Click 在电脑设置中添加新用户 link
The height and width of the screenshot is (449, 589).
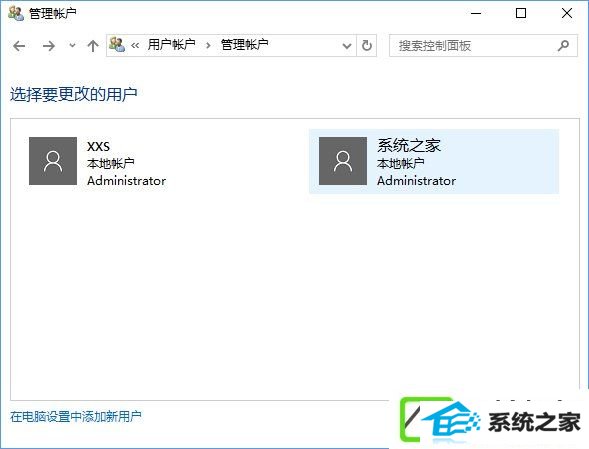76,416
